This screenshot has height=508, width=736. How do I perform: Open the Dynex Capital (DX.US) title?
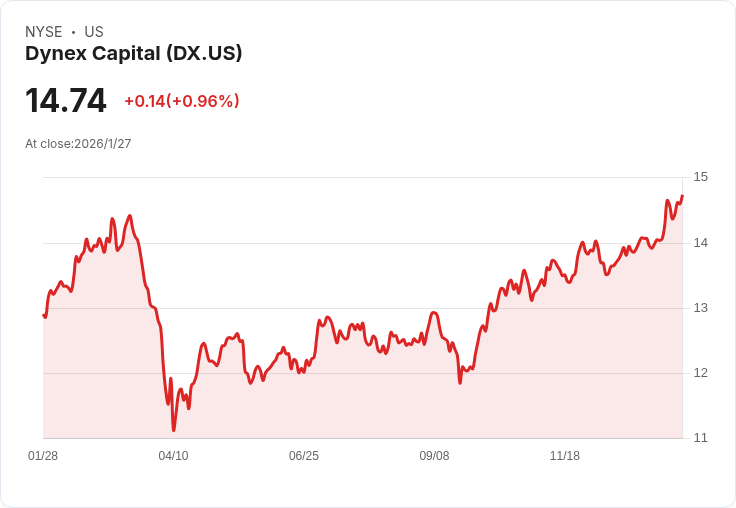(133, 54)
